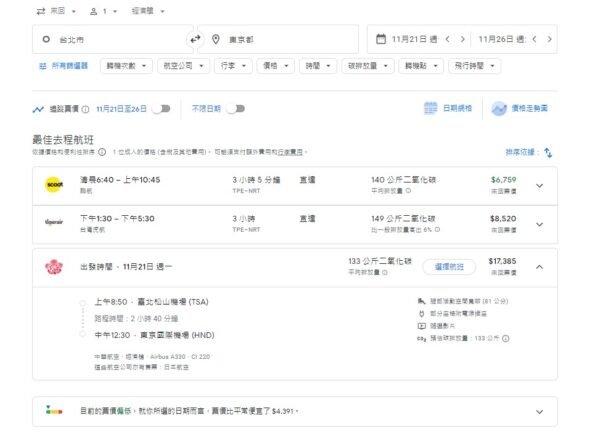Click the Tigerair airline logo
This screenshot has width=600, height=439.
pos(54,222)
